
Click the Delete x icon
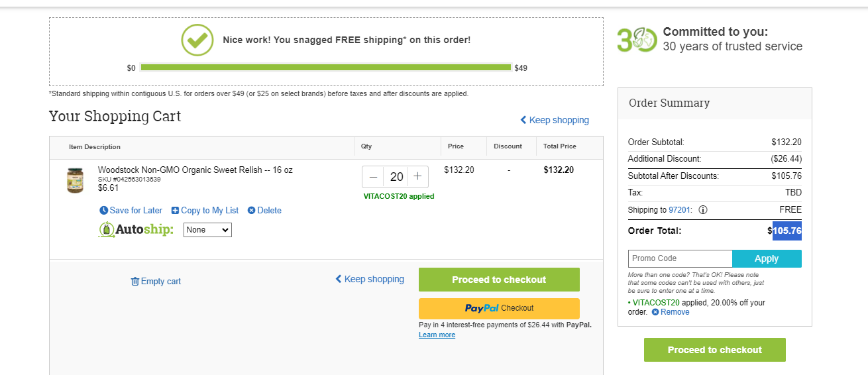click(251, 211)
